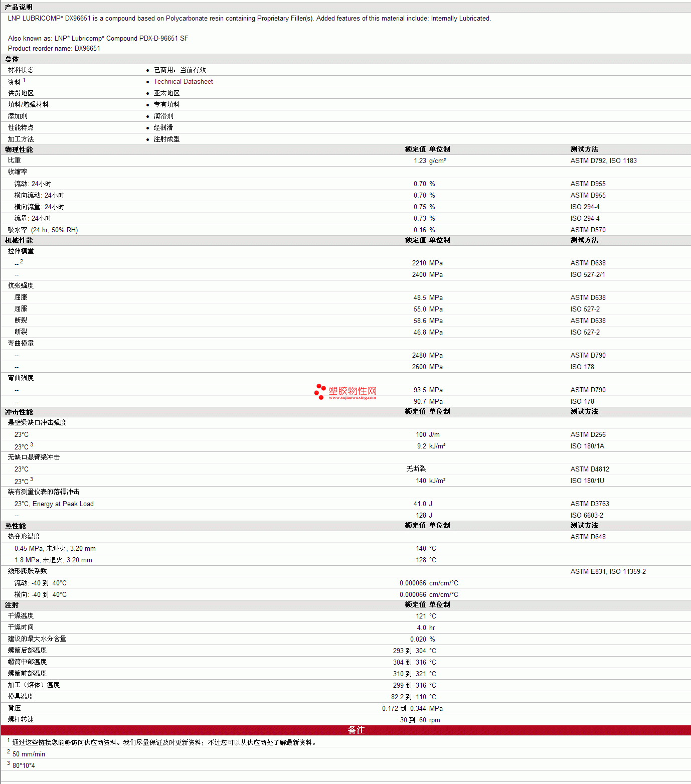This screenshot has height=784, width=691.
Task: Select the flexural strength value 90.7
Action: tap(420, 402)
